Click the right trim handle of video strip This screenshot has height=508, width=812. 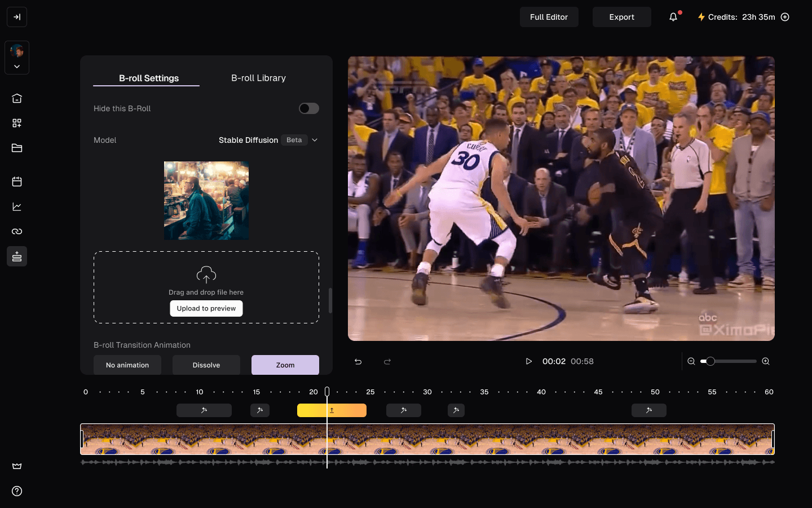(x=773, y=439)
